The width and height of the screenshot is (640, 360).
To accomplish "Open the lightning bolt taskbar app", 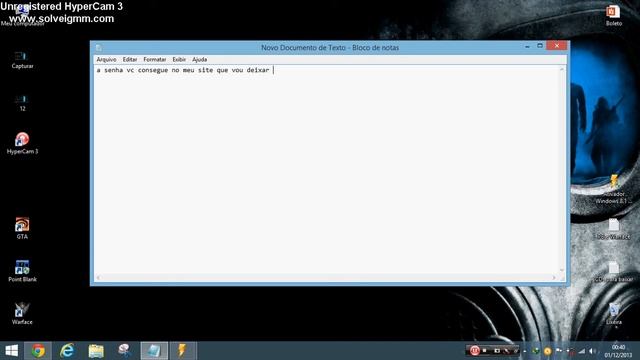I will (x=182, y=351).
